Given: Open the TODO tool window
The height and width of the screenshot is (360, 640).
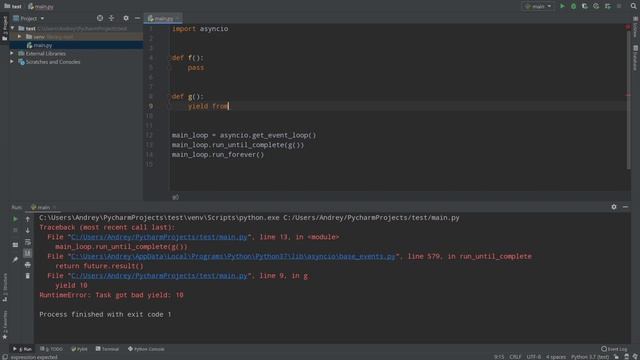Looking at the screenshot, I should click(x=51, y=349).
